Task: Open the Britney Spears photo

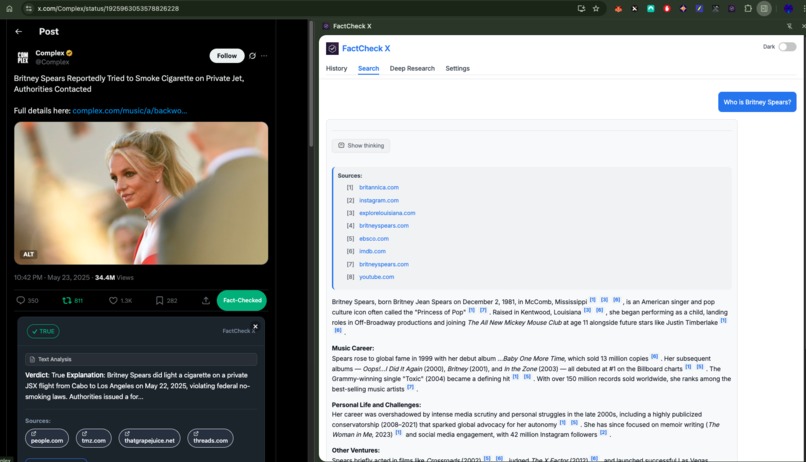Action: pyautogui.click(x=141, y=193)
